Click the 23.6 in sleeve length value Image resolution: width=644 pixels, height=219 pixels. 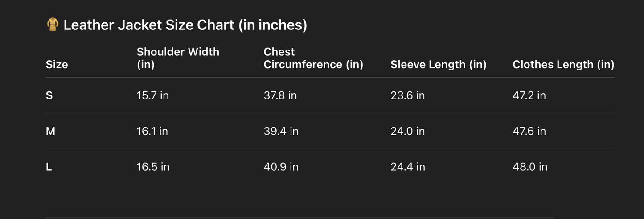pyautogui.click(x=407, y=95)
